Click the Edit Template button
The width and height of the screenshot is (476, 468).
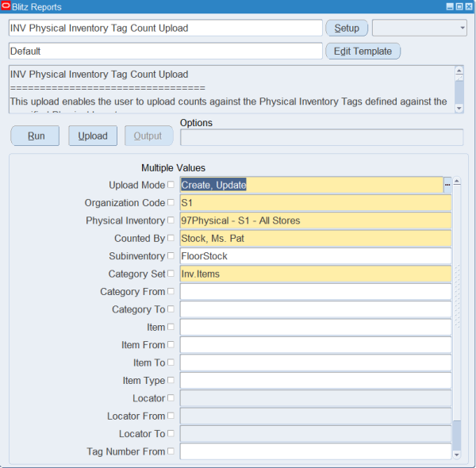363,51
